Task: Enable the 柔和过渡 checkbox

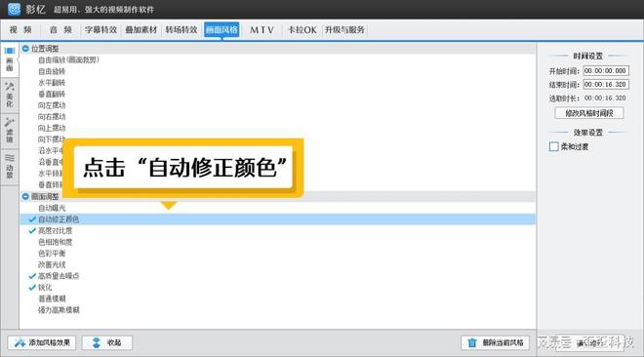Action: click(x=553, y=146)
